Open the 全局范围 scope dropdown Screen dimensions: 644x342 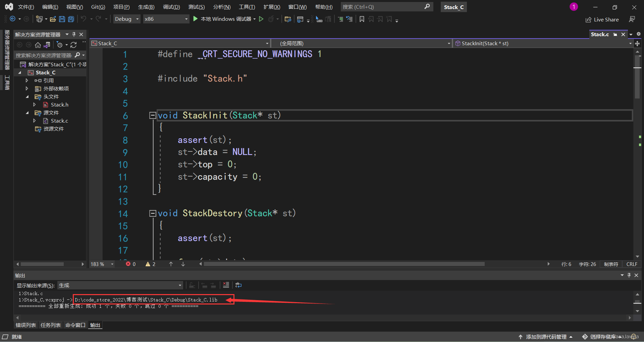[x=362, y=43]
